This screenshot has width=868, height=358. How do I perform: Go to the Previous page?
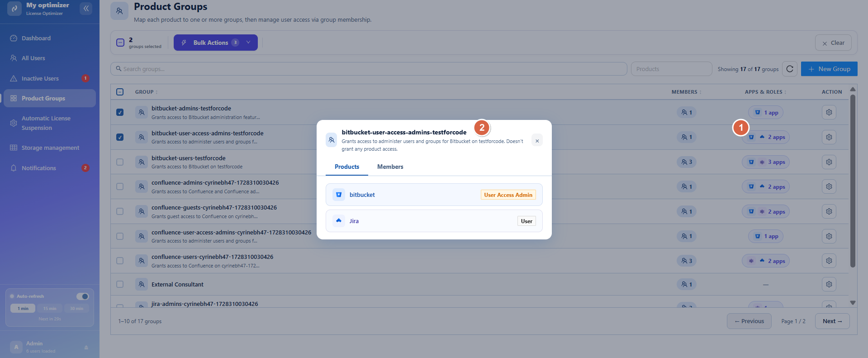coord(749,321)
